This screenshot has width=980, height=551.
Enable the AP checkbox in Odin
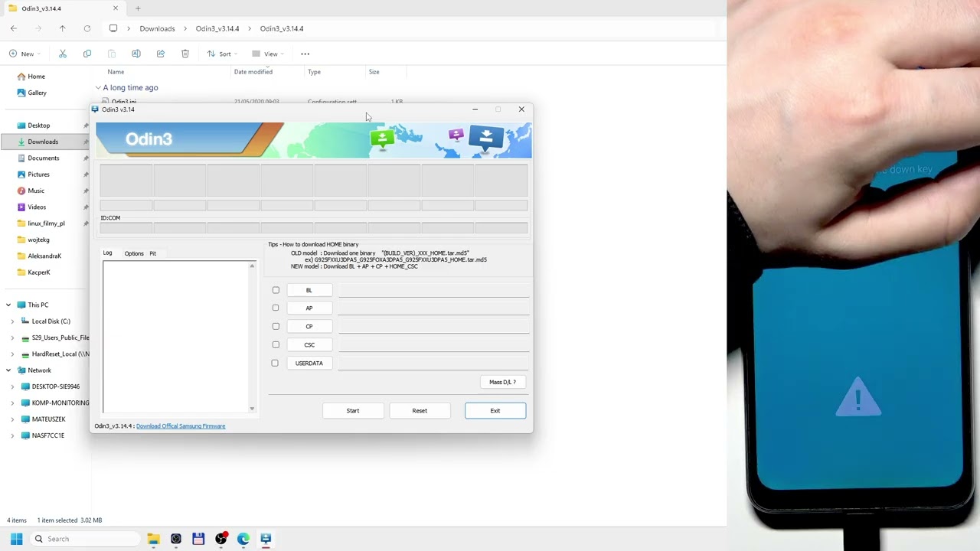click(x=276, y=308)
